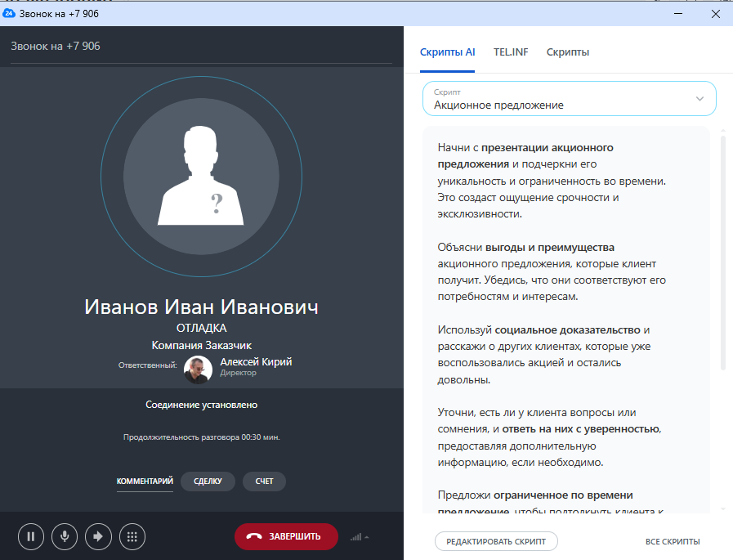Select the Комментарий tab
This screenshot has height=560, width=733.
tap(145, 482)
